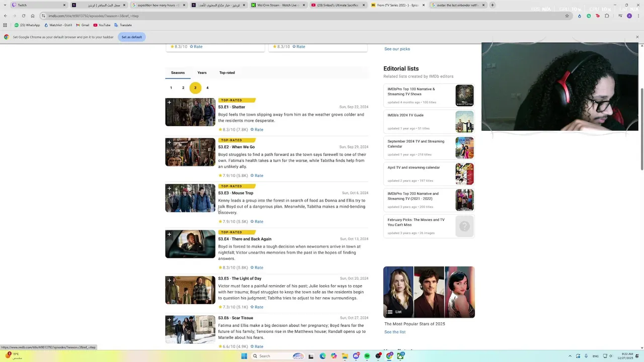Rate episode S3.E3 Mouse Trap
This screenshot has width=644, height=362.
click(257, 222)
